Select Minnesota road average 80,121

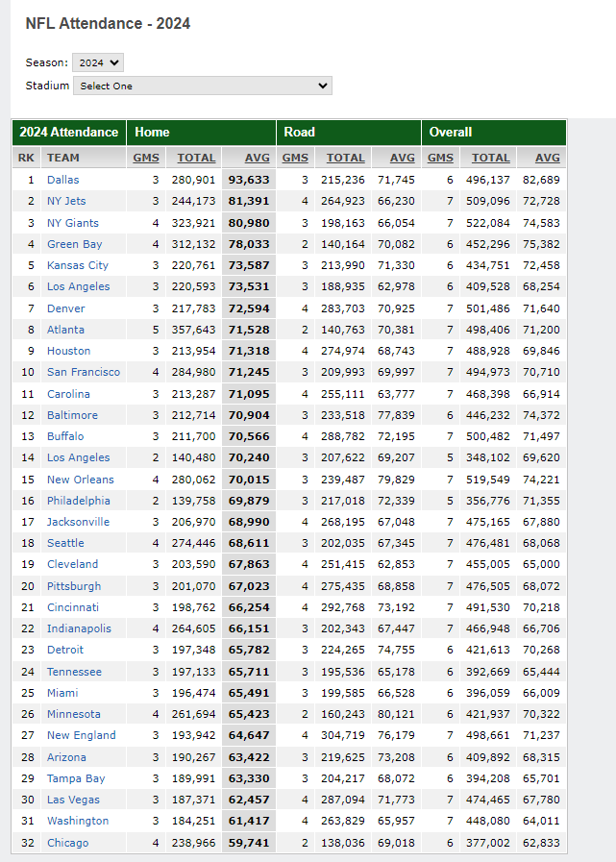tap(396, 714)
